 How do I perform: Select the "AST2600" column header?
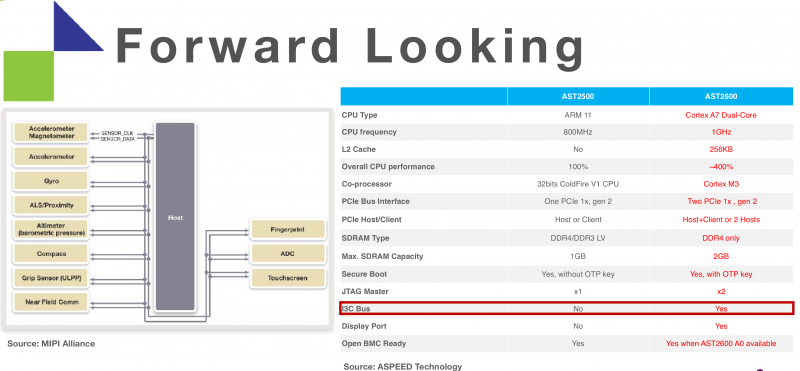point(721,96)
